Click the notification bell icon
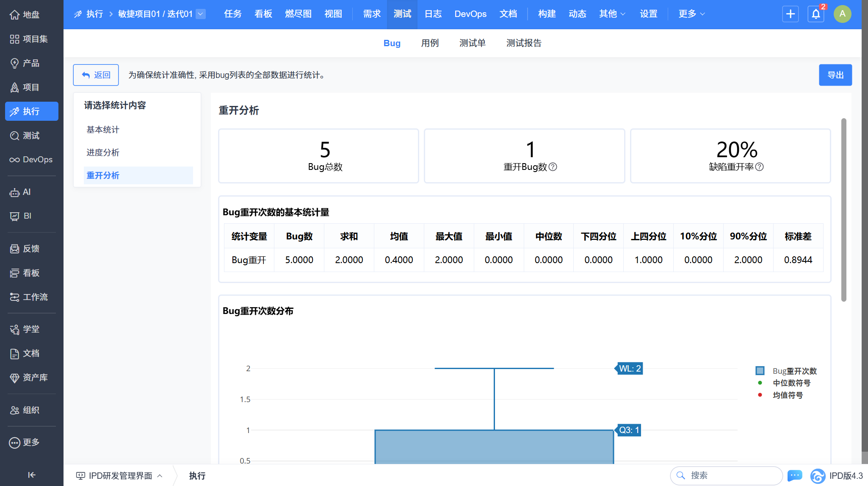The image size is (868, 486). pos(815,14)
